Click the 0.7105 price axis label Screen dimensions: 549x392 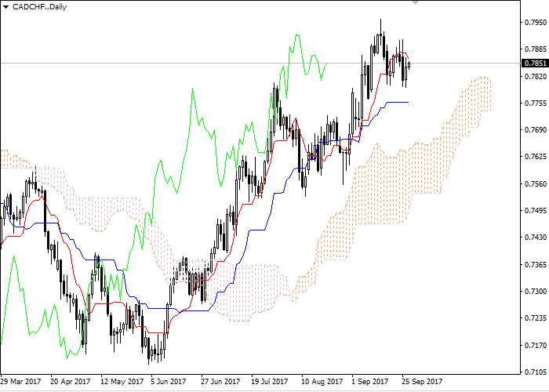coord(535,372)
